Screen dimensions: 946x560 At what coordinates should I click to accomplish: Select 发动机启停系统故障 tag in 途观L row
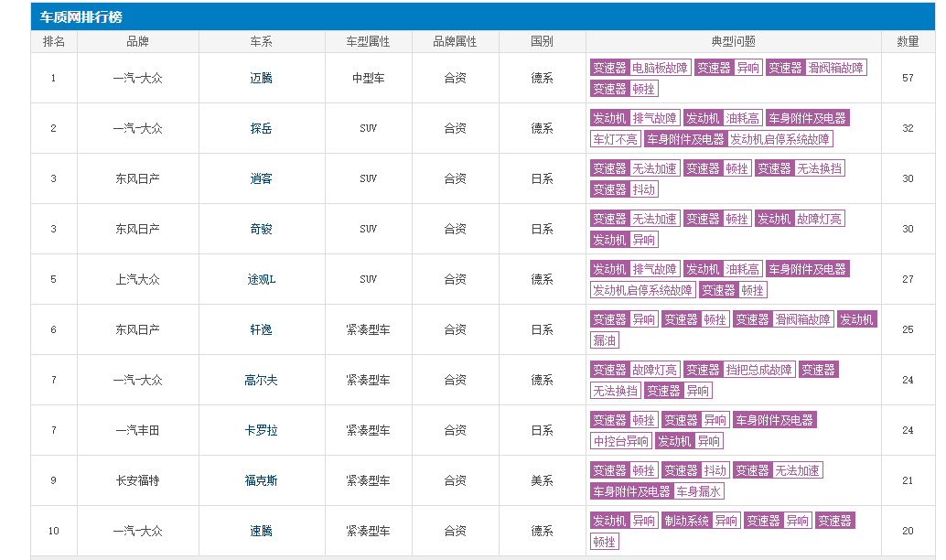coord(642,290)
